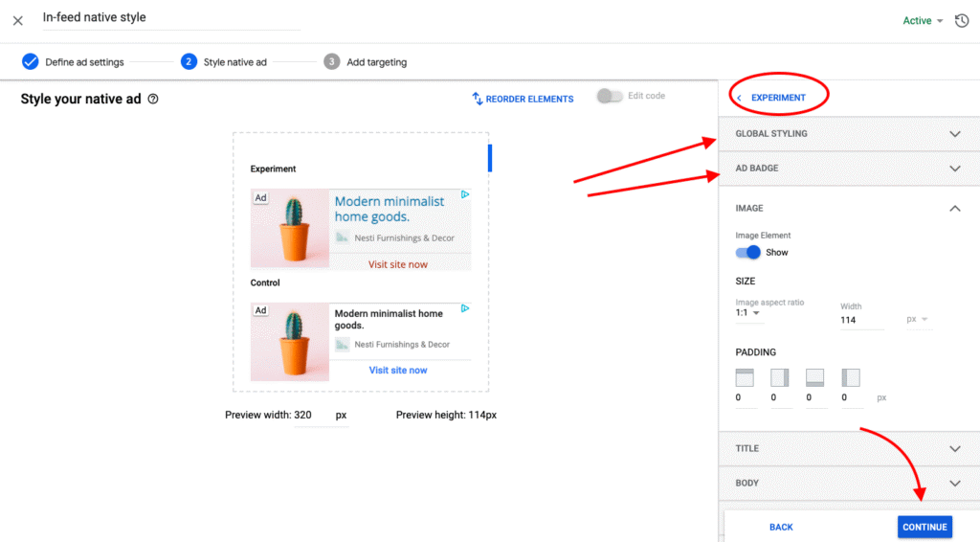
Task: Click the Control ad headline text
Action: (x=389, y=320)
